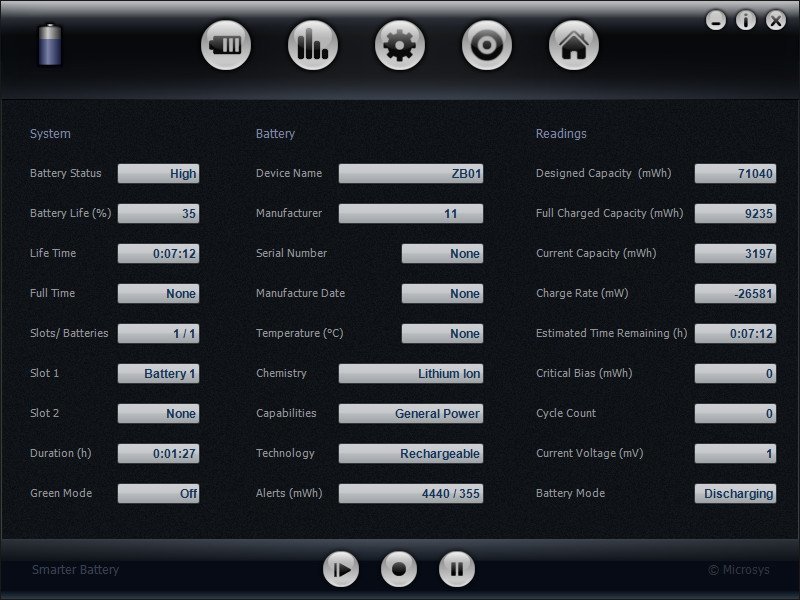Click the Green Mode Off field
Screen dimensions: 800x600
click(x=158, y=493)
